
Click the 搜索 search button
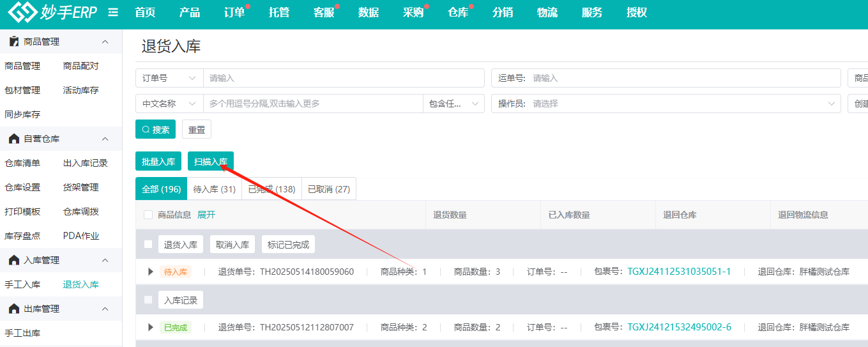coord(155,130)
